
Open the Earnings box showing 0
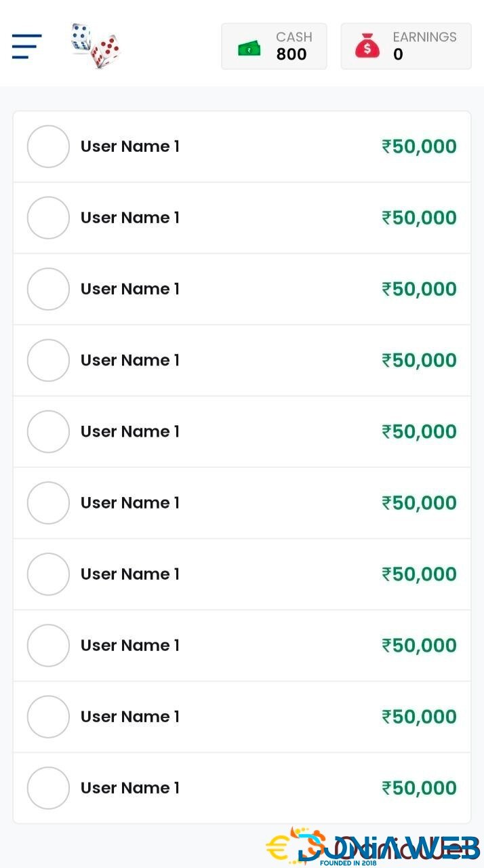tap(405, 46)
